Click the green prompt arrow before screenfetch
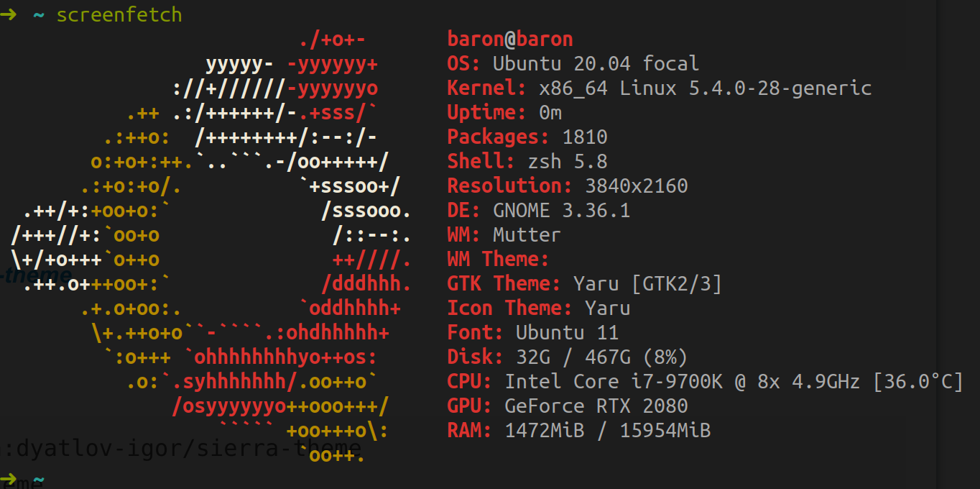This screenshot has width=980, height=489. [x=8, y=14]
